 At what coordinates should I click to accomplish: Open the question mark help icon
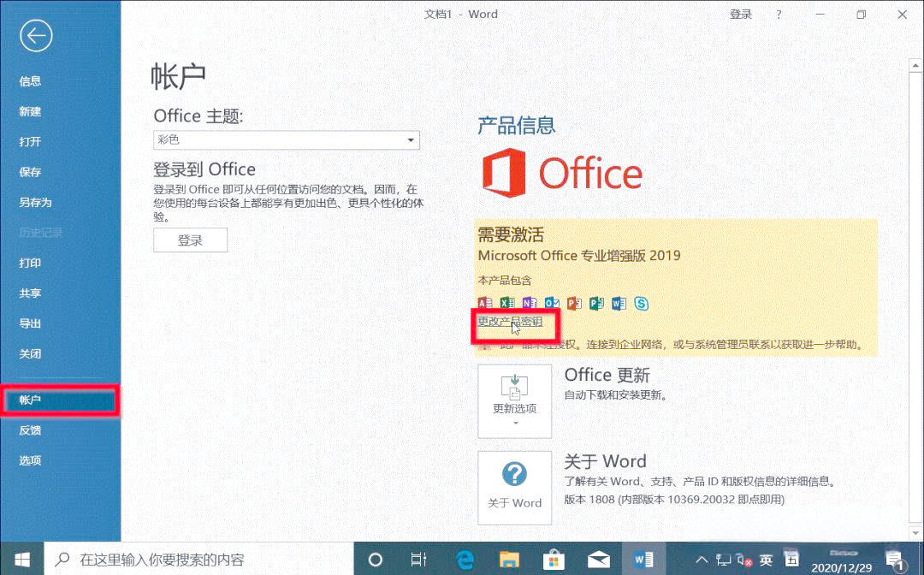coord(779,15)
